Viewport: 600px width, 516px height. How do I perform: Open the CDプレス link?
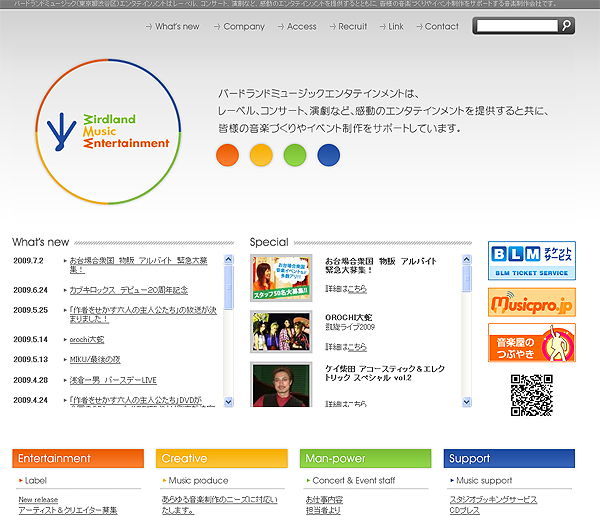[x=465, y=510]
